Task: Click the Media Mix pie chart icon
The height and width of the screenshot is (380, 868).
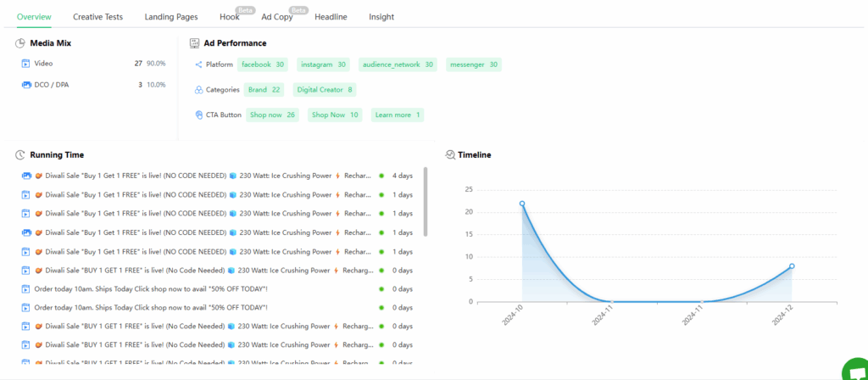Action: 20,43
